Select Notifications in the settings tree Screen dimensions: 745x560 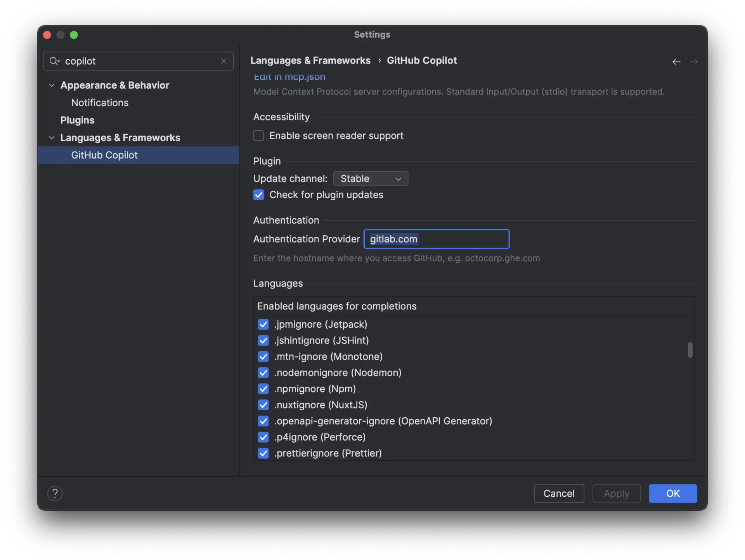[100, 102]
